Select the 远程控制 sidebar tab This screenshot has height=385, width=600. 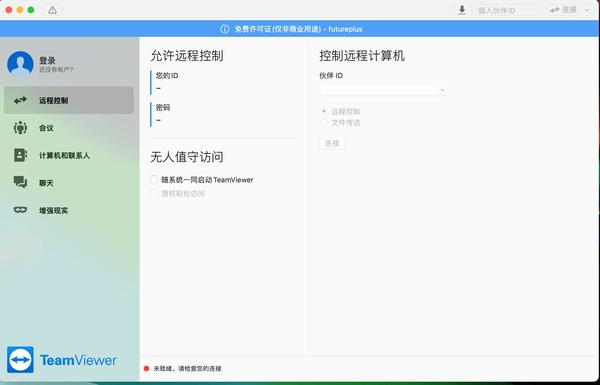click(69, 100)
